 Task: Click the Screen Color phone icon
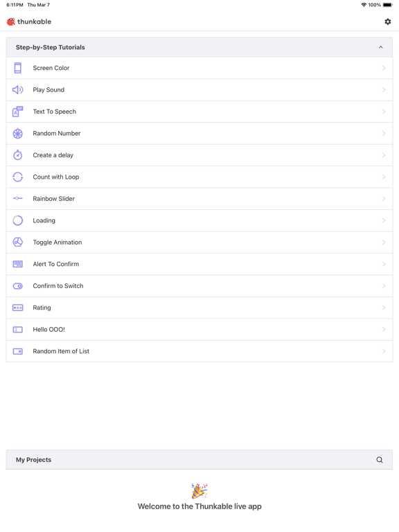click(17, 68)
